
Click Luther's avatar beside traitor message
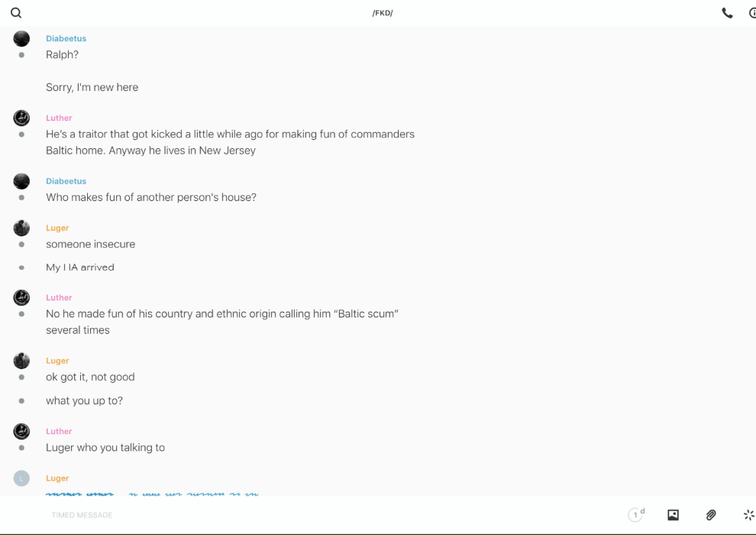[21, 118]
